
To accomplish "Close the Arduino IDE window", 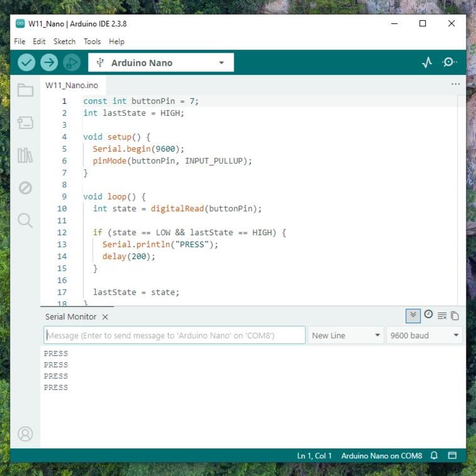I will click(451, 23).
